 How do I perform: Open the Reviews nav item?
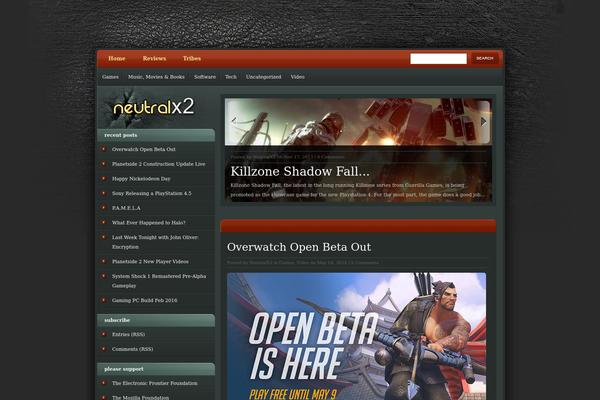click(x=154, y=59)
